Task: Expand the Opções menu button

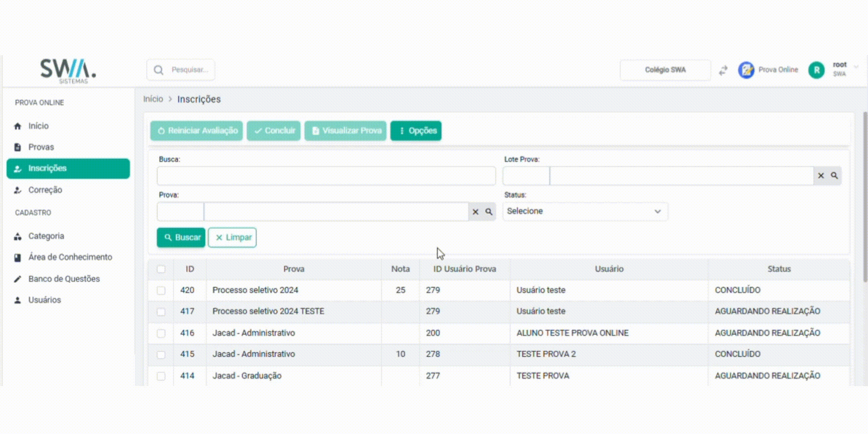Action: tap(416, 131)
